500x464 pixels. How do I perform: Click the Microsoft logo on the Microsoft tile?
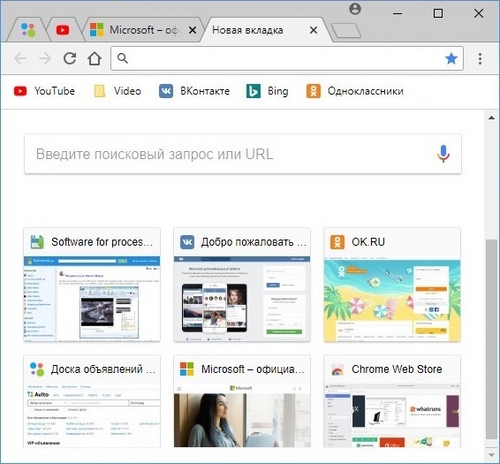(187, 369)
